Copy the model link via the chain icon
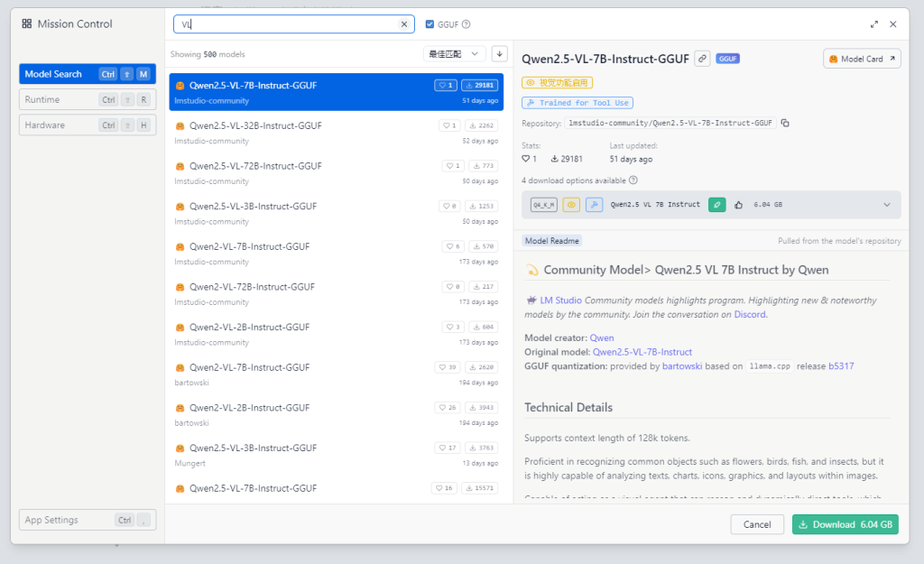The width and height of the screenshot is (924, 564). point(702,59)
